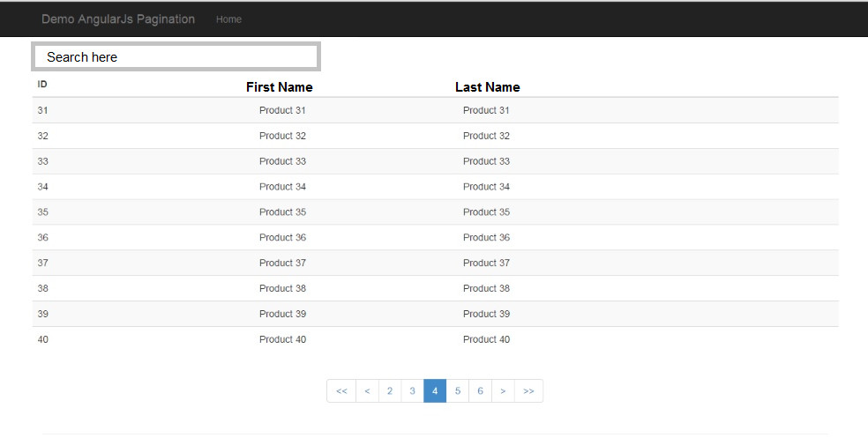Go to first page with << button
The height and width of the screenshot is (438, 868).
(x=341, y=391)
